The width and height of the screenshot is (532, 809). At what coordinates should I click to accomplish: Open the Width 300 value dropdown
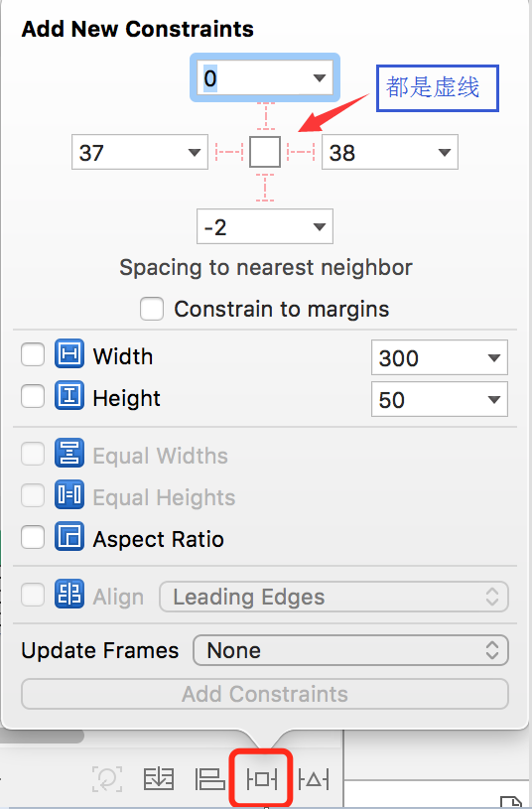[439, 357]
